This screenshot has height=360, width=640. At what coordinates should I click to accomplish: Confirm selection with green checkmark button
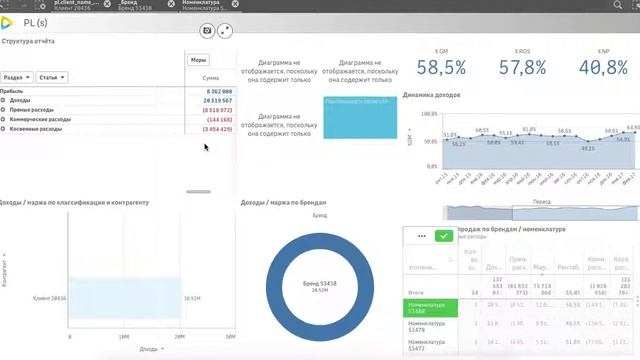click(x=444, y=236)
